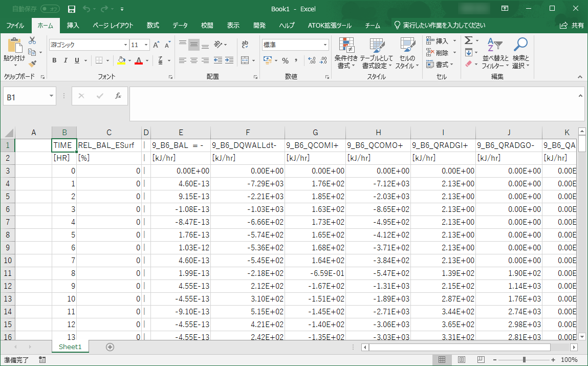
Task: Click Conditional Formatting icon in Styles
Action: (x=346, y=53)
